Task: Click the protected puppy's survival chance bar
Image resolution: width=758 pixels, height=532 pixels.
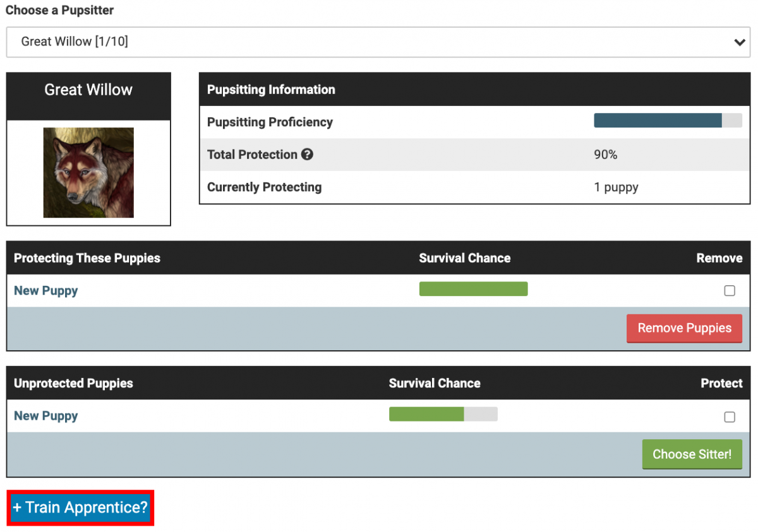Action: [473, 289]
